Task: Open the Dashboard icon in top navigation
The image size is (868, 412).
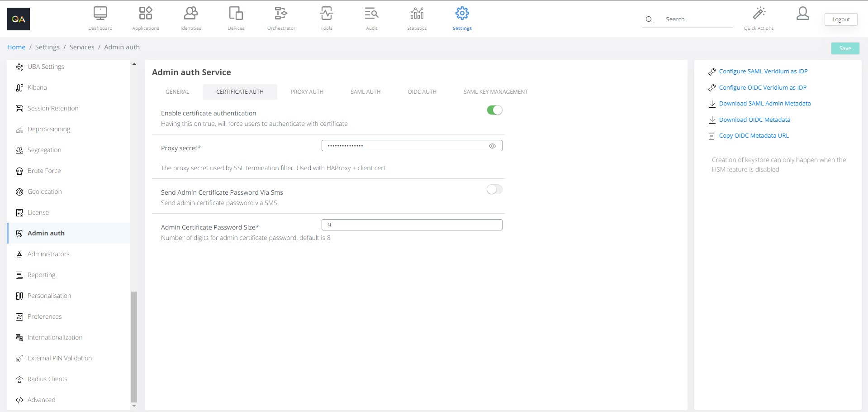Action: click(x=100, y=14)
